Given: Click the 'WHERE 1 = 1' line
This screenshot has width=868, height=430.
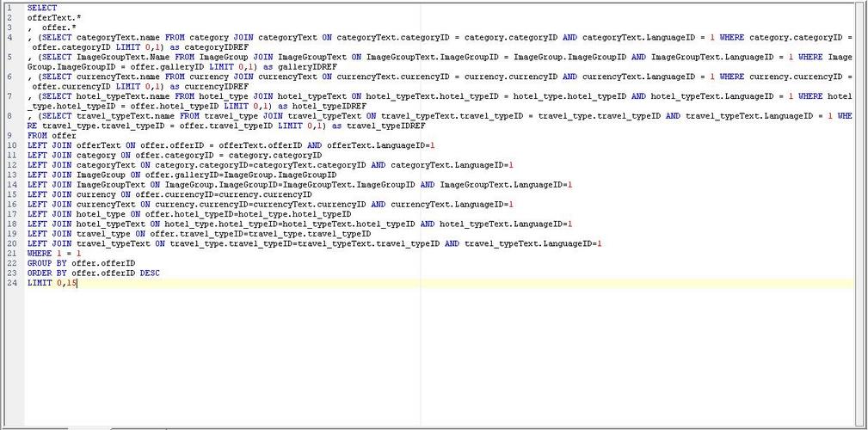Looking at the screenshot, I should click(54, 254).
